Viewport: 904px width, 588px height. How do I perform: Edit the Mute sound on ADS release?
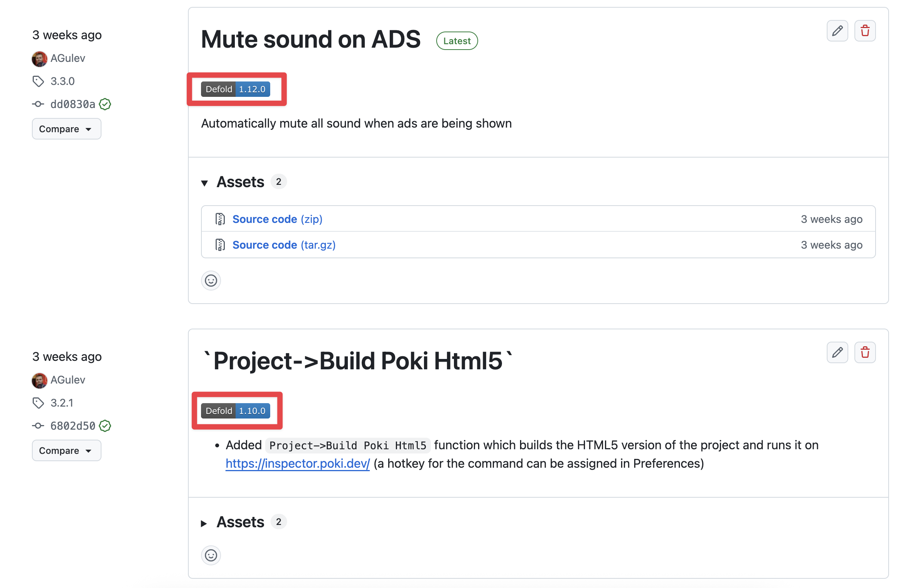click(x=837, y=31)
